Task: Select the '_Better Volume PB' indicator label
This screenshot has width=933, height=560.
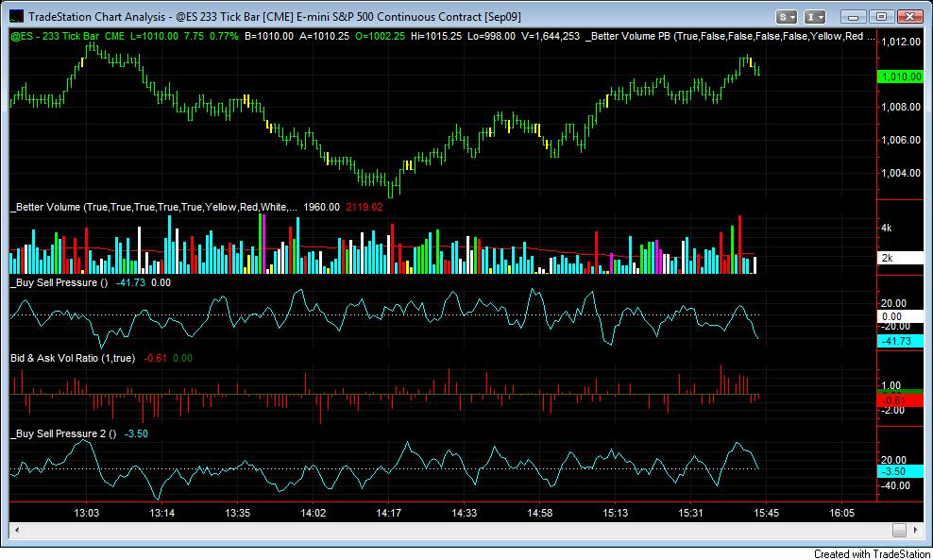Action: pyautogui.click(x=628, y=36)
